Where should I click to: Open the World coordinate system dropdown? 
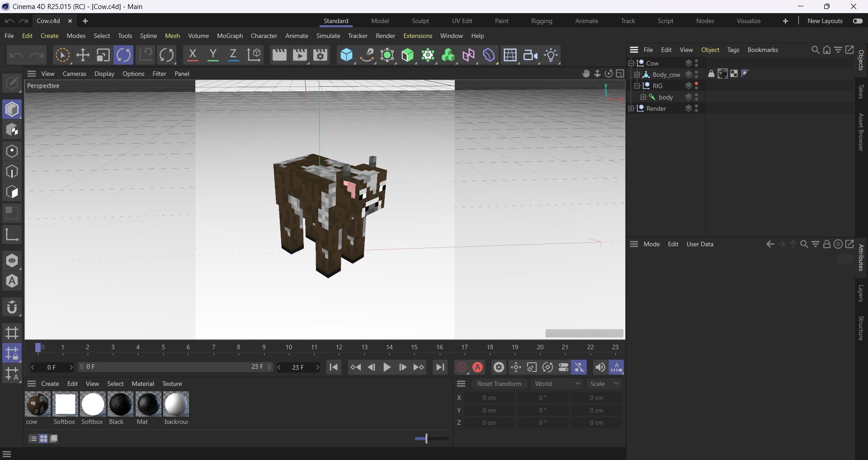tap(557, 384)
